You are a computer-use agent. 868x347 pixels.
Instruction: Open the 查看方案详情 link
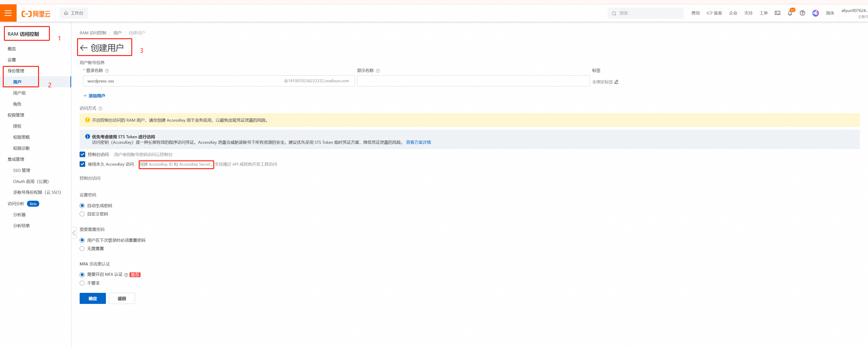pos(418,142)
